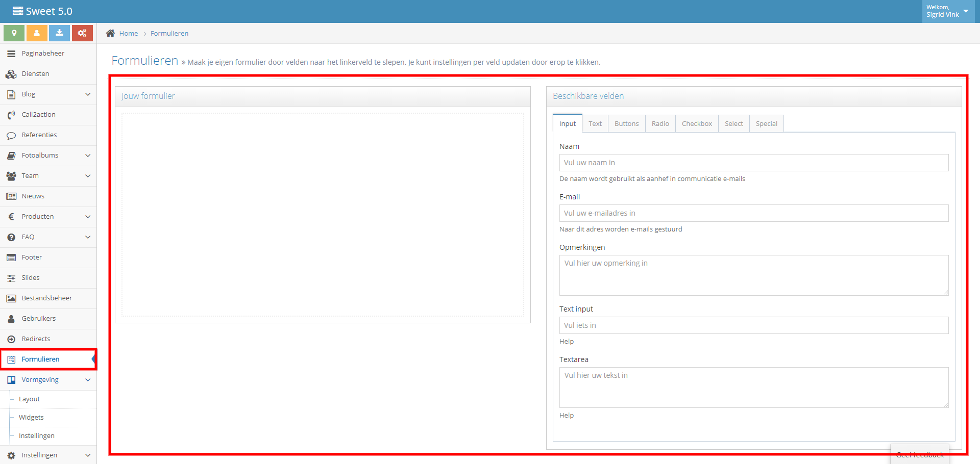Click the Opmerkingen textarea
Image resolution: width=980 pixels, height=464 pixels.
(754, 275)
